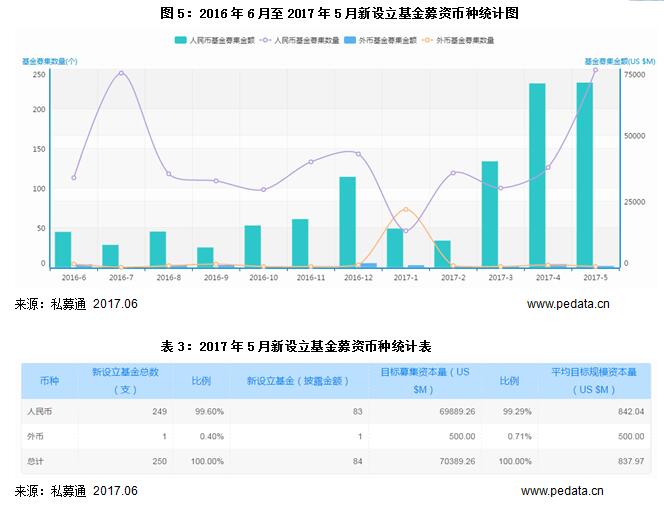Toggle the 外币基金募集数量 legend series
Viewport: 664px width, 505px height.
[459, 40]
